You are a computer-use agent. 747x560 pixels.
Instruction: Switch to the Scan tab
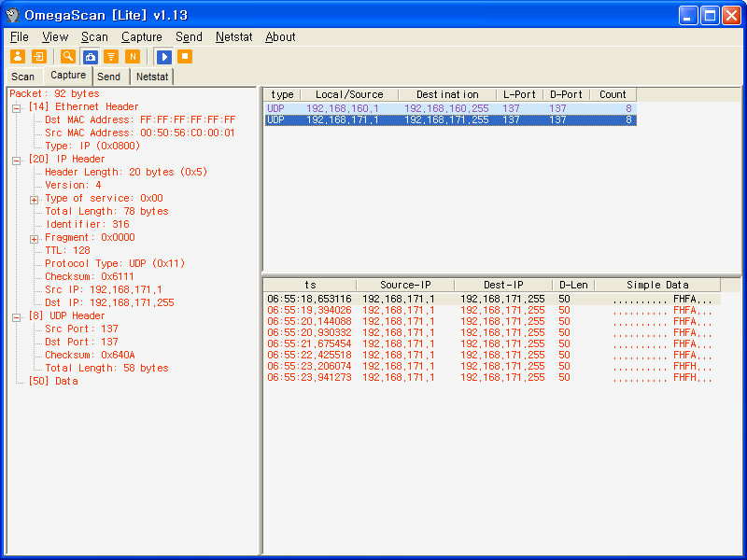click(x=23, y=77)
